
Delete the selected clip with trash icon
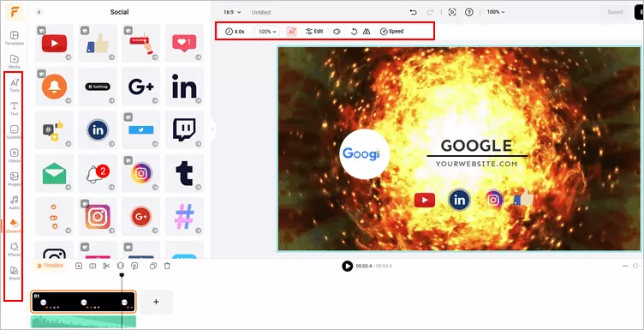(167, 266)
